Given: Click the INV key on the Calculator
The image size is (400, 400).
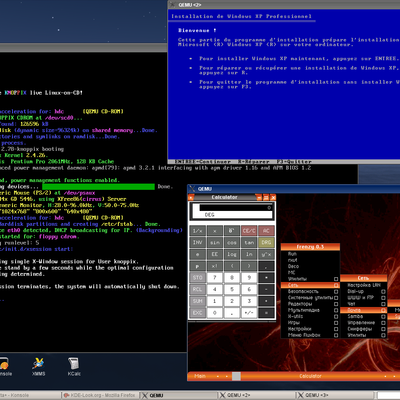Looking at the screenshot, I should pos(198,242).
